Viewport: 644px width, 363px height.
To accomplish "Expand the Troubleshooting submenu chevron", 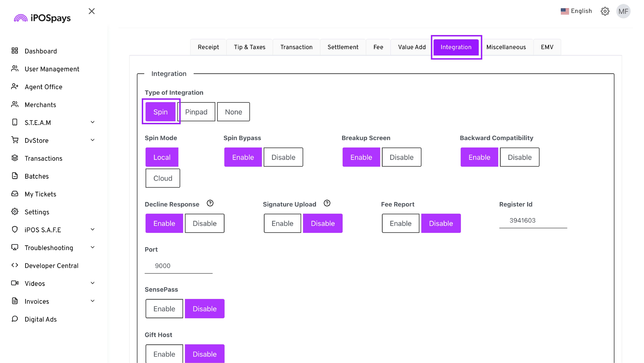I will 92,248.
